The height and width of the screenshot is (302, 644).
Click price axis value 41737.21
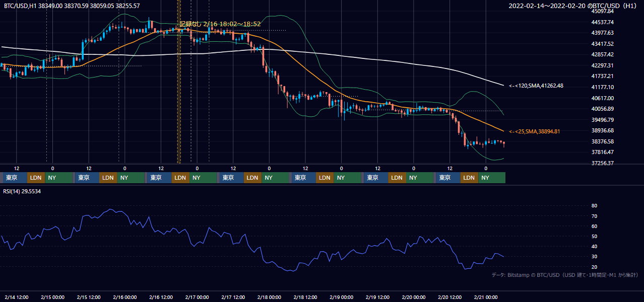tap(603, 76)
